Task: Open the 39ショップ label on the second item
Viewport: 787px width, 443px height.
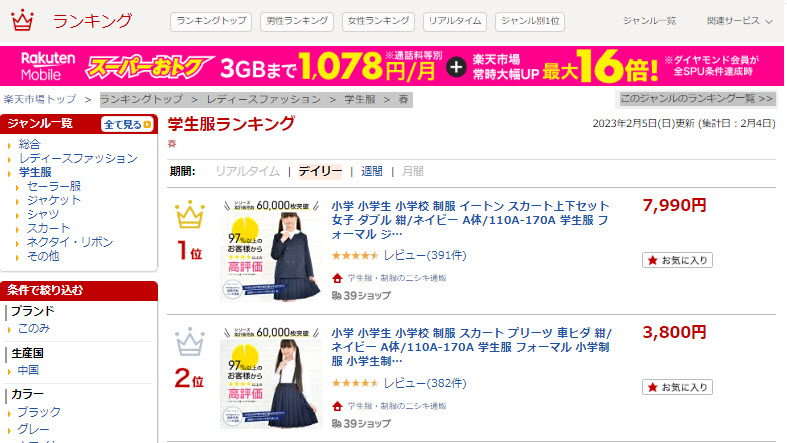Action: pyautogui.click(x=361, y=423)
